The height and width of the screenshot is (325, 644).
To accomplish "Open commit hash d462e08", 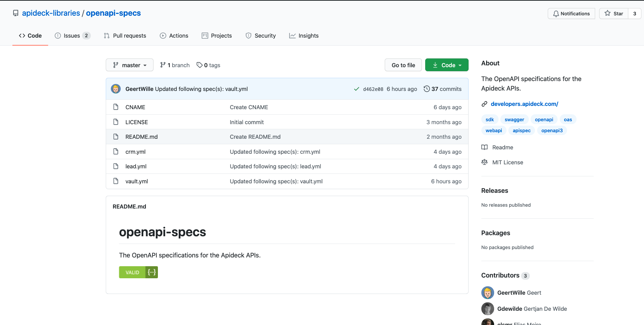I will click(x=373, y=89).
